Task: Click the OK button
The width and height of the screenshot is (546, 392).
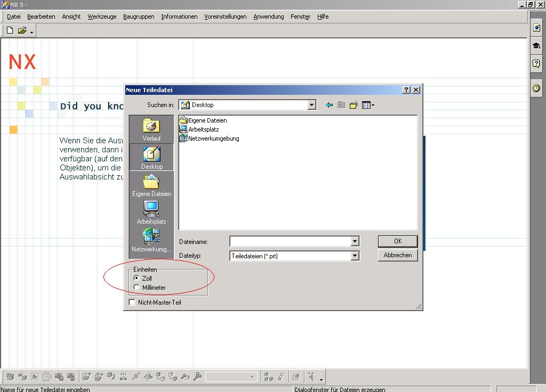Action: tap(397, 241)
